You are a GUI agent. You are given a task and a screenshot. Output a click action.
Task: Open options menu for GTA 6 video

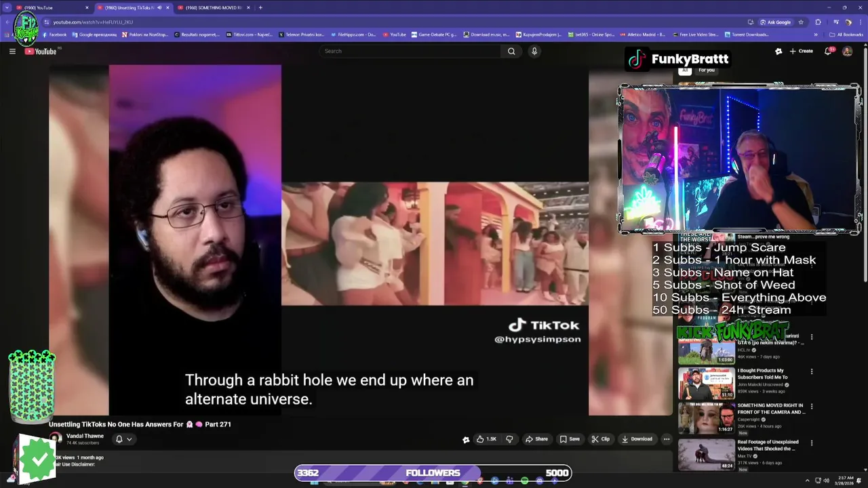[x=812, y=337]
